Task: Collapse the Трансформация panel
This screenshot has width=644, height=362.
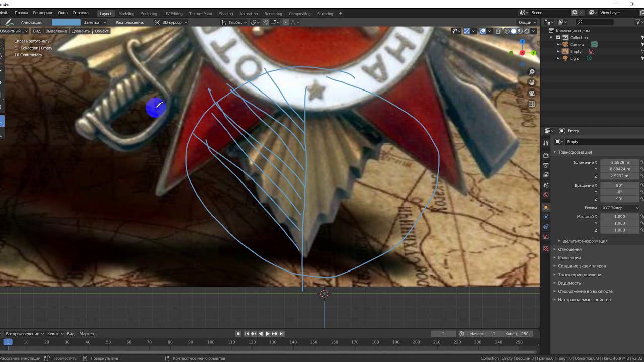Action: 574,152
